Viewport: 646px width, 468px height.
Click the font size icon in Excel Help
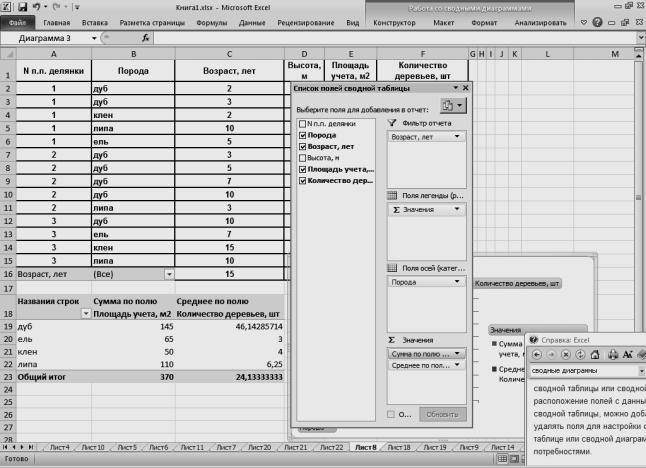627,355
